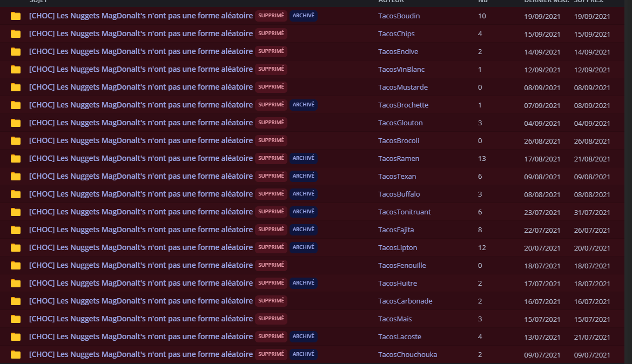Open the Nuggets topic by TacosHuitre

(140, 283)
